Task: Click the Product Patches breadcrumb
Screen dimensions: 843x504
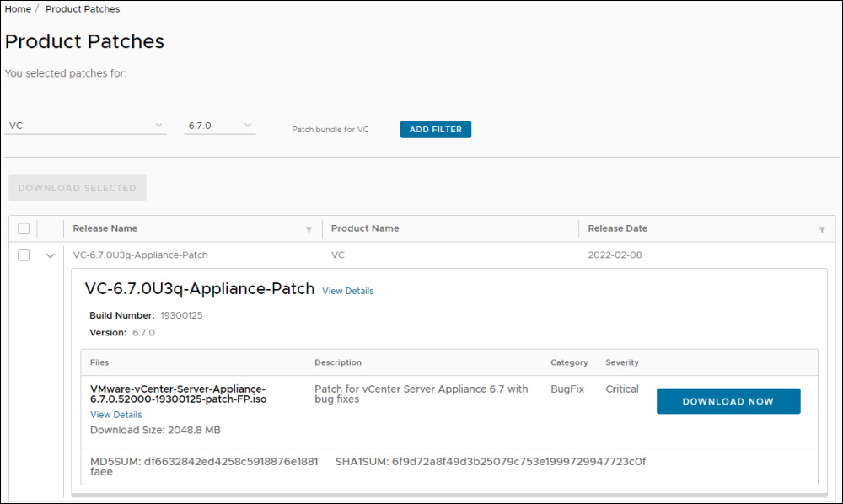Action: pyautogui.click(x=83, y=9)
